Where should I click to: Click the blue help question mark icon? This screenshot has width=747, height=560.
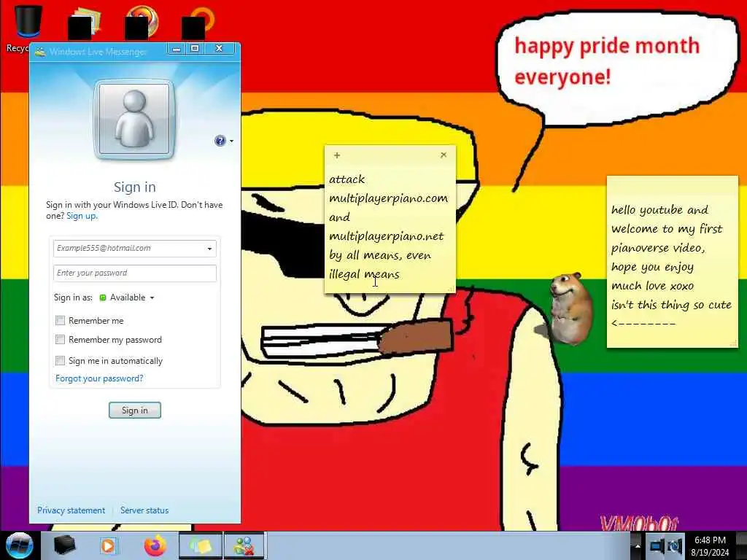pyautogui.click(x=220, y=141)
